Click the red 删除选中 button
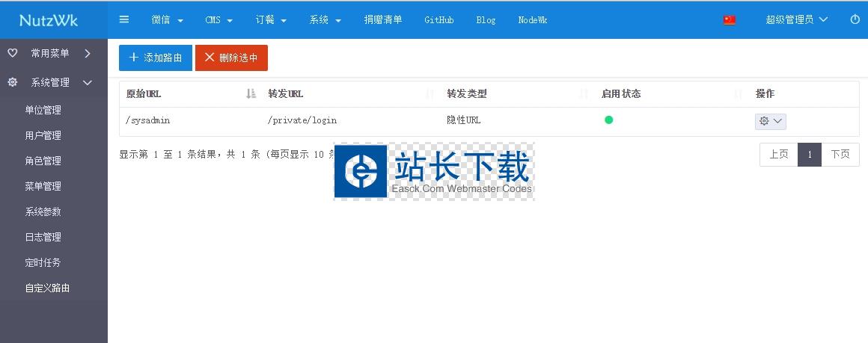This screenshot has height=343, width=868. [x=231, y=58]
